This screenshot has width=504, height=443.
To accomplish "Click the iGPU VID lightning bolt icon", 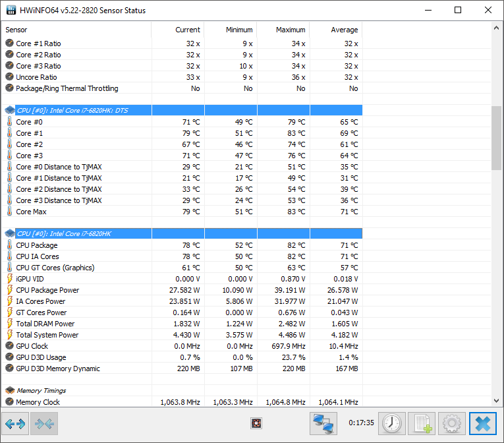I will (x=10, y=279).
